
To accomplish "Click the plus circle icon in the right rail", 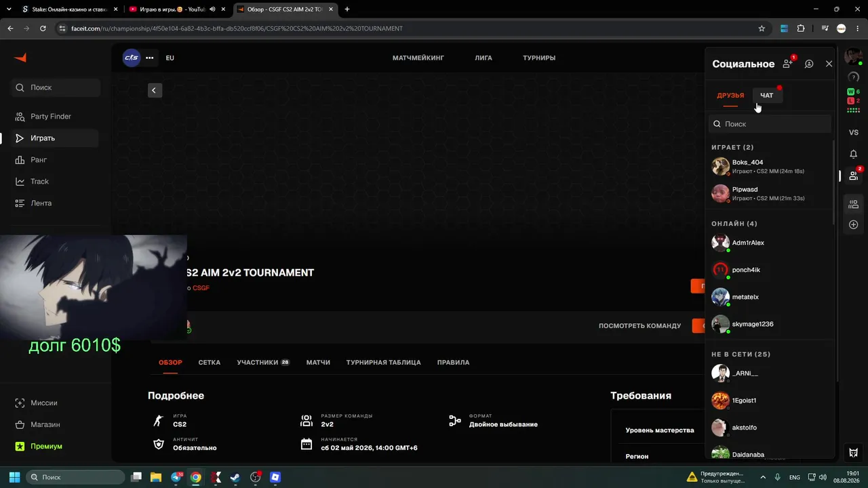I will (x=854, y=224).
